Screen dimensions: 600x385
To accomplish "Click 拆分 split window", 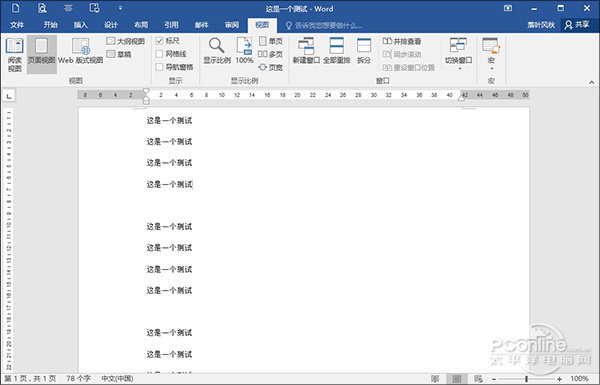I will pyautogui.click(x=364, y=51).
